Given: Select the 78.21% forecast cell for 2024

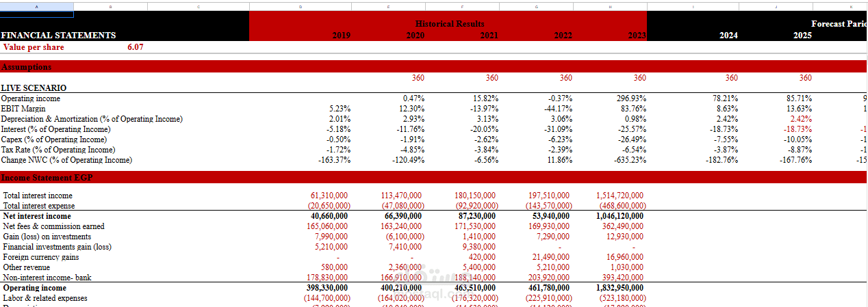Looking at the screenshot, I should point(726,98).
